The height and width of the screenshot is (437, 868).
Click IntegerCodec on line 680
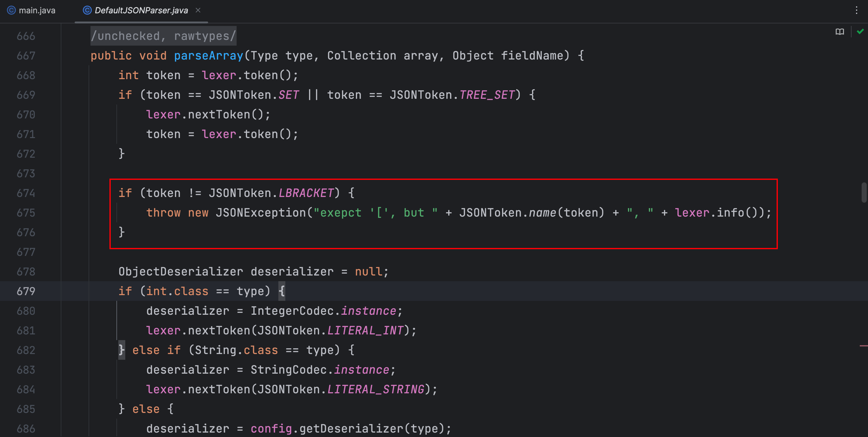[292, 311]
